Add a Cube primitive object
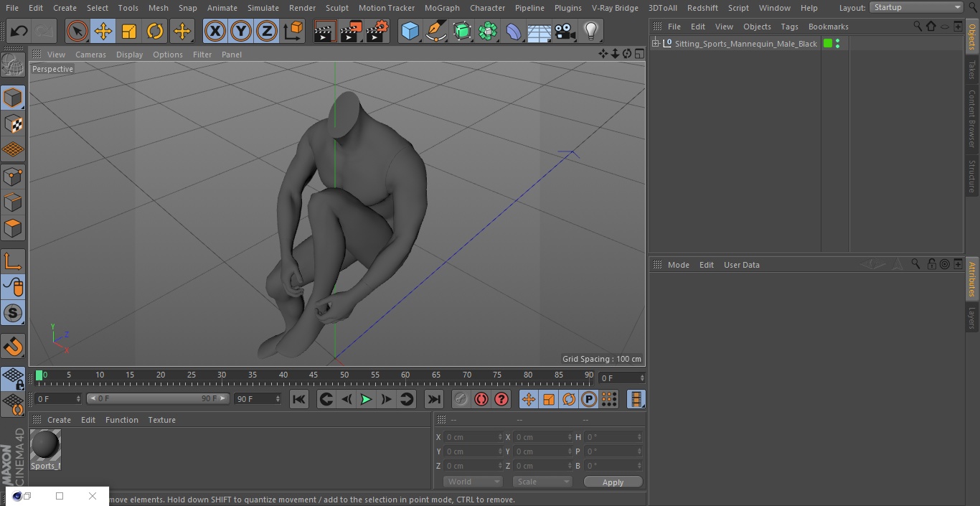The height and width of the screenshot is (506, 980). [410, 32]
